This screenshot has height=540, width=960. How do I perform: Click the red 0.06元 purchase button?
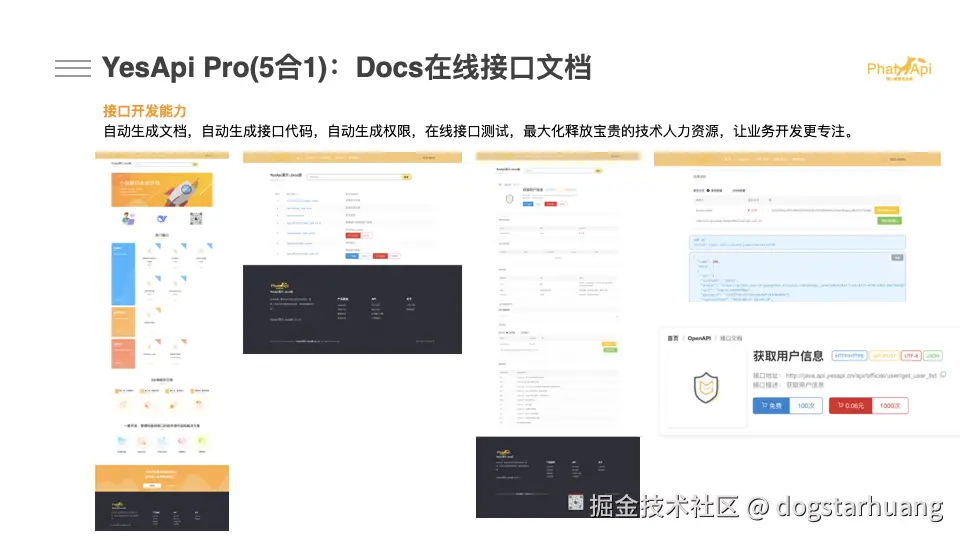pyautogui.click(x=850, y=405)
